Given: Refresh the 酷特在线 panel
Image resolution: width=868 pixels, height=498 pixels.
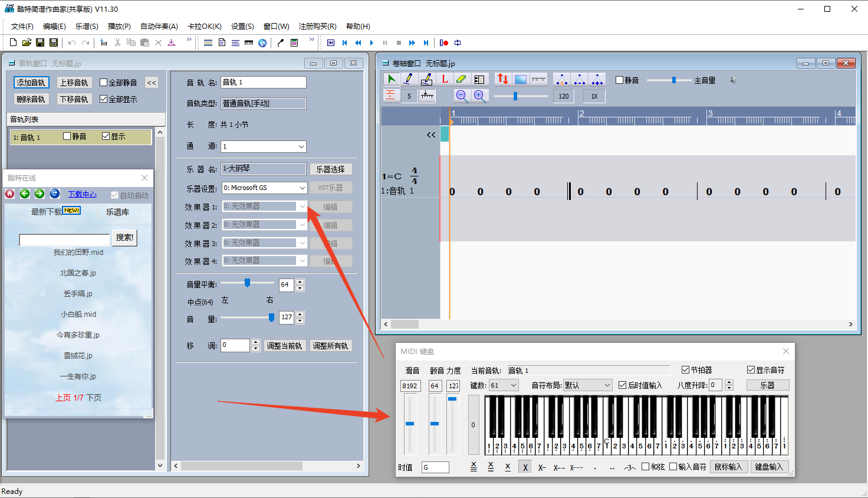Looking at the screenshot, I should (x=55, y=194).
